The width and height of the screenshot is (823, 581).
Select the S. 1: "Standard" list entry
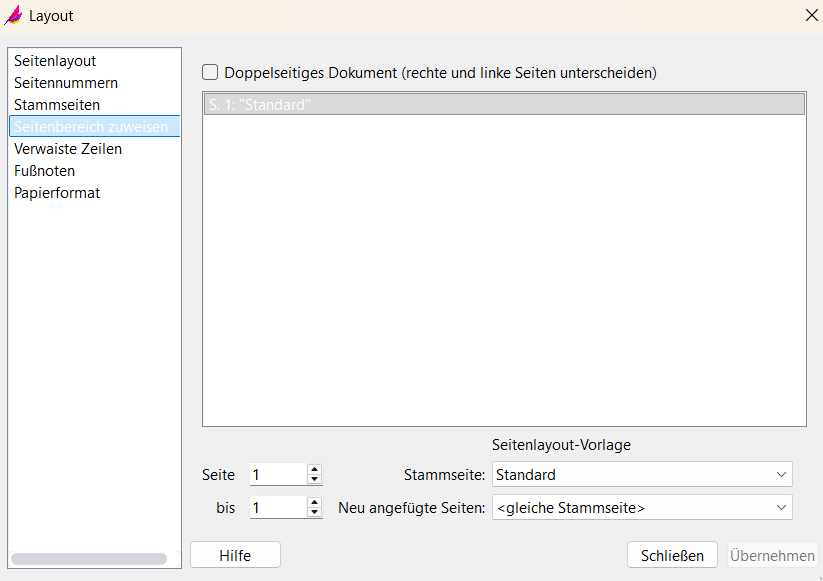pyautogui.click(x=504, y=104)
